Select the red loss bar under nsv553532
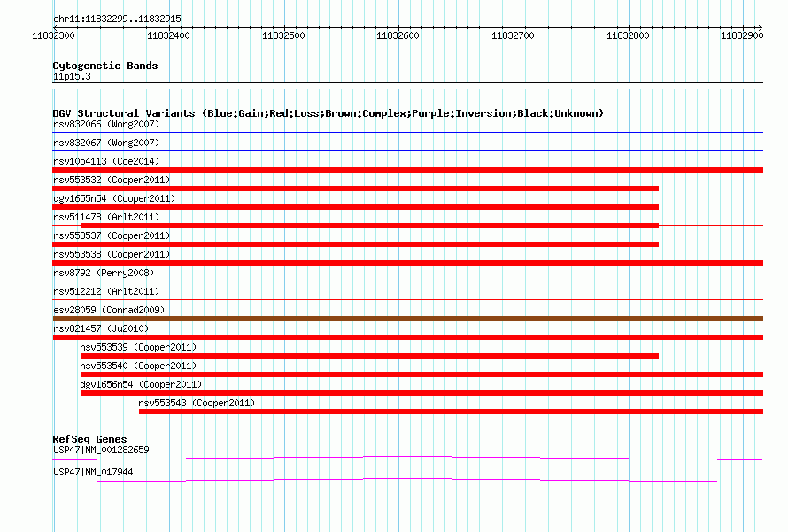 click(x=355, y=189)
